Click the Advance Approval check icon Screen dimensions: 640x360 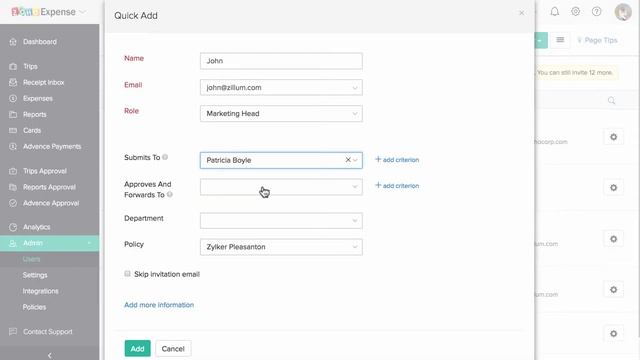(x=13, y=203)
